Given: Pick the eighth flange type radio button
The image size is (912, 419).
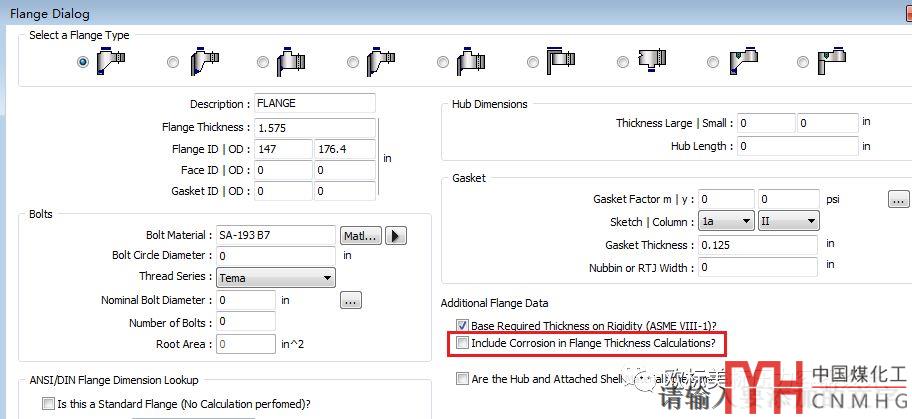Looking at the screenshot, I should (x=712, y=62).
